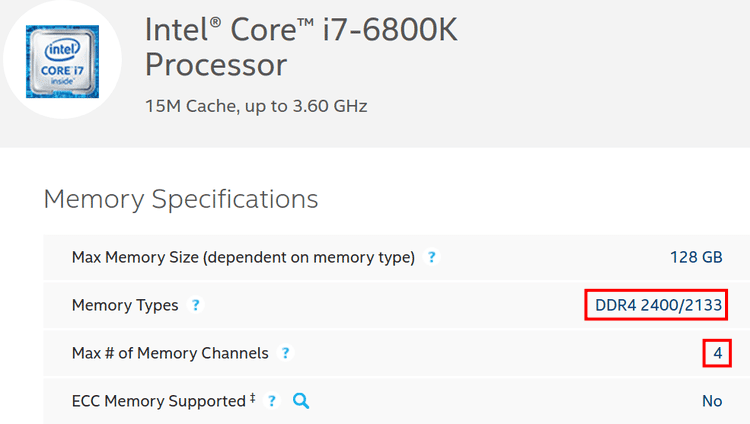This screenshot has height=424, width=750.
Task: Open help icon next to Memory Types
Action: point(195,305)
